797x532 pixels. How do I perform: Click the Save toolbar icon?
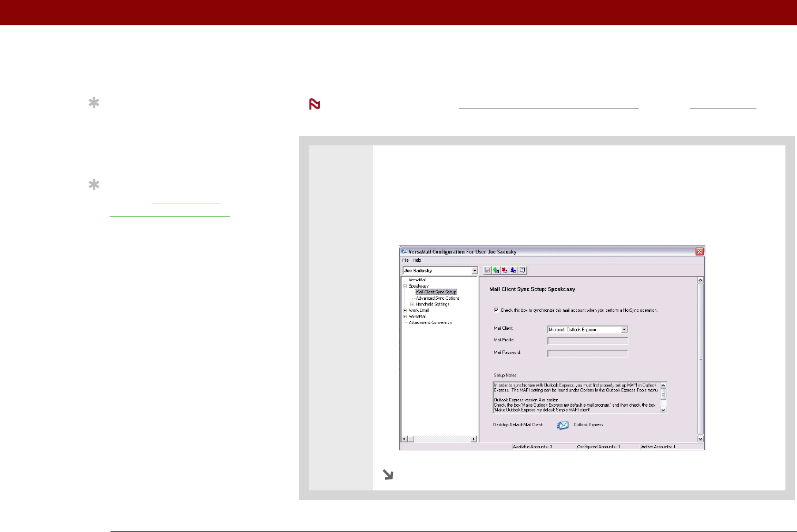pos(487,270)
